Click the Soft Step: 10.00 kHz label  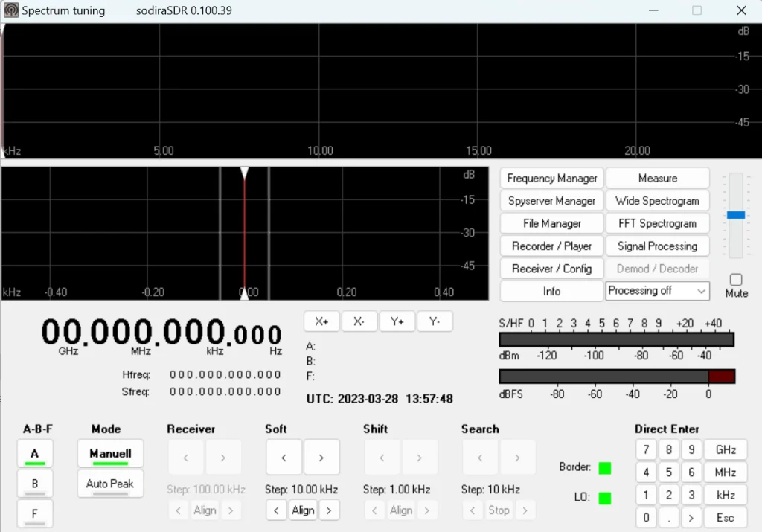pos(301,490)
